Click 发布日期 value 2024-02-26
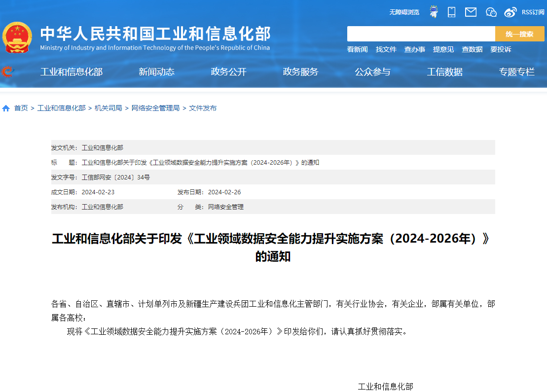Screen dimensions: 547x392 point(224,192)
